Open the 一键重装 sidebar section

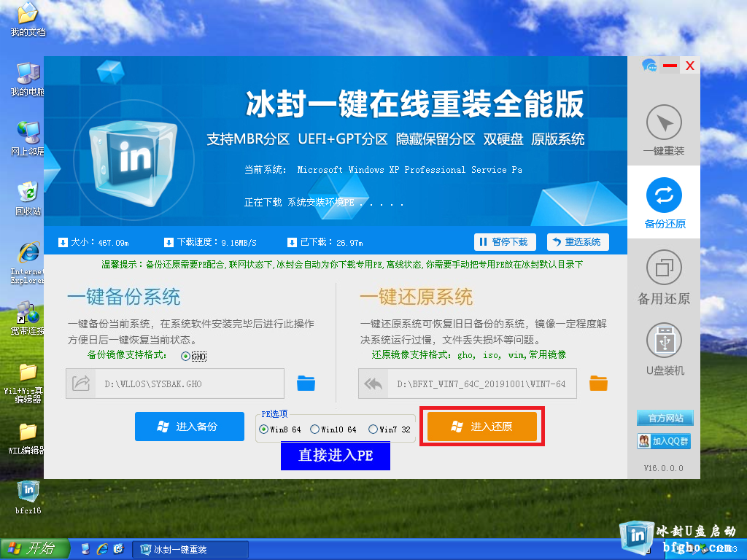point(664,131)
